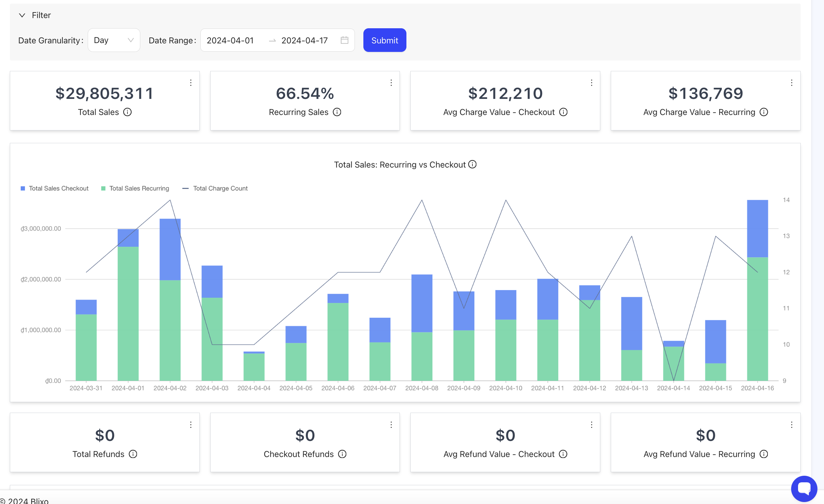Collapse the Filter section
The height and width of the screenshot is (504, 824).
tap(22, 15)
